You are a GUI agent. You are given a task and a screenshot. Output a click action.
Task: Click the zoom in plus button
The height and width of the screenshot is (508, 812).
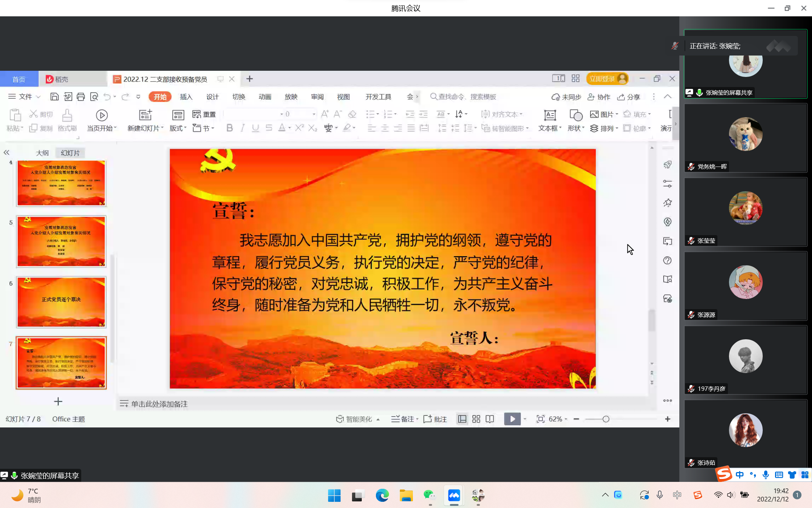pyautogui.click(x=667, y=419)
